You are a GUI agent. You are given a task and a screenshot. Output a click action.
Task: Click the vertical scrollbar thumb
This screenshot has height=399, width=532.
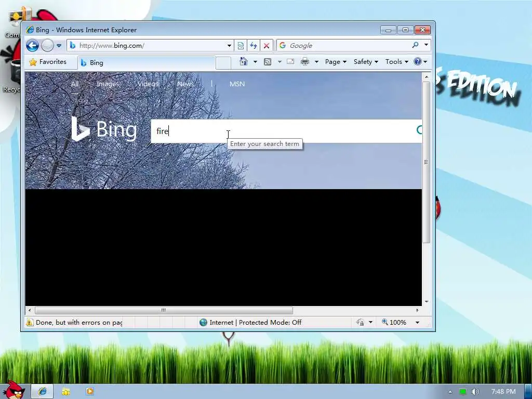point(427,162)
